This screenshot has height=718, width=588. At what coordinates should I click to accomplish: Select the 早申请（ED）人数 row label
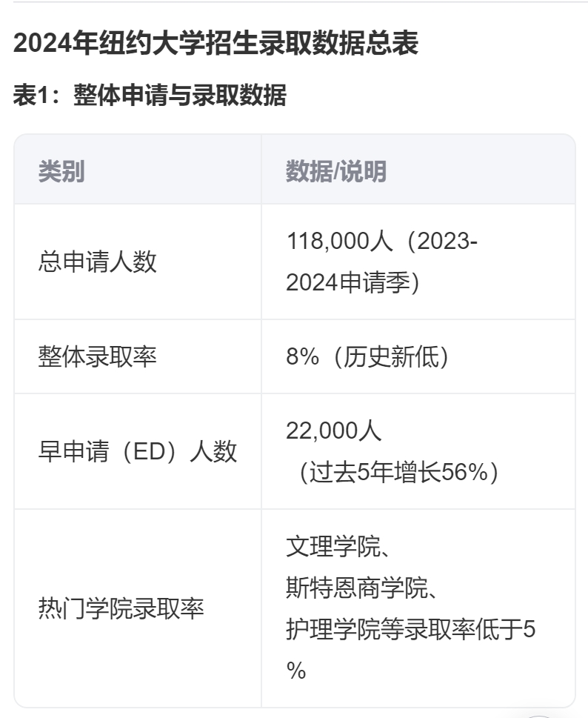coord(138,451)
